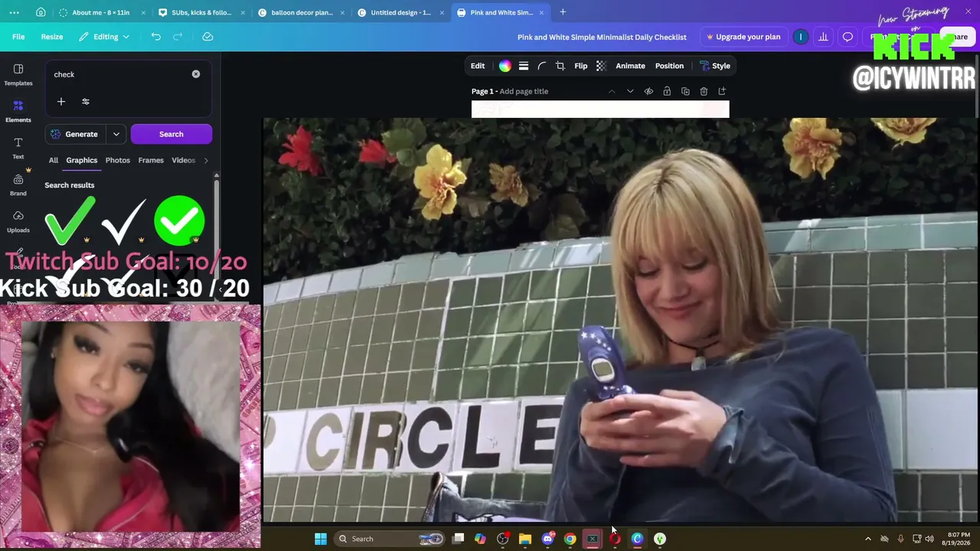
Task: Click the Flip button
Action: tap(581, 66)
